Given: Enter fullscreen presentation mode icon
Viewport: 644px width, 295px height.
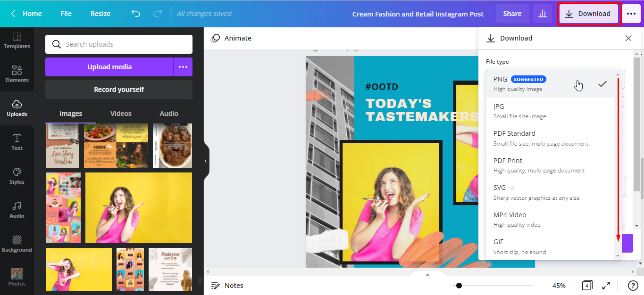Looking at the screenshot, I should click(606, 285).
